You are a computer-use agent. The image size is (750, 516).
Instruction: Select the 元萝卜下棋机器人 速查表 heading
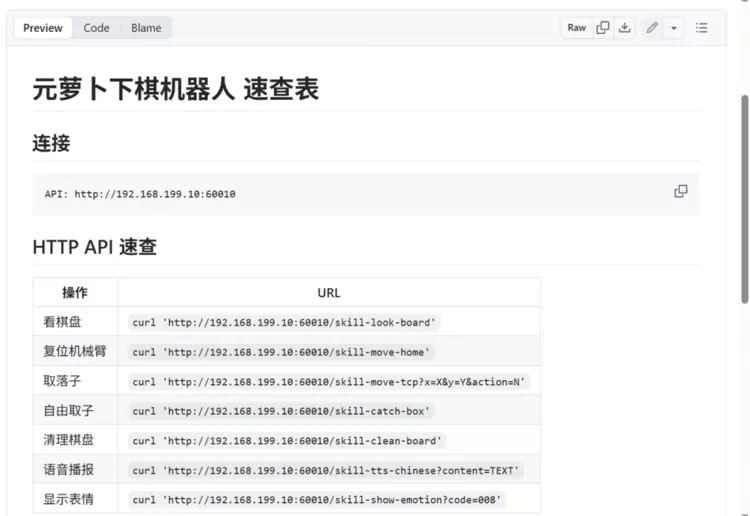pos(176,89)
